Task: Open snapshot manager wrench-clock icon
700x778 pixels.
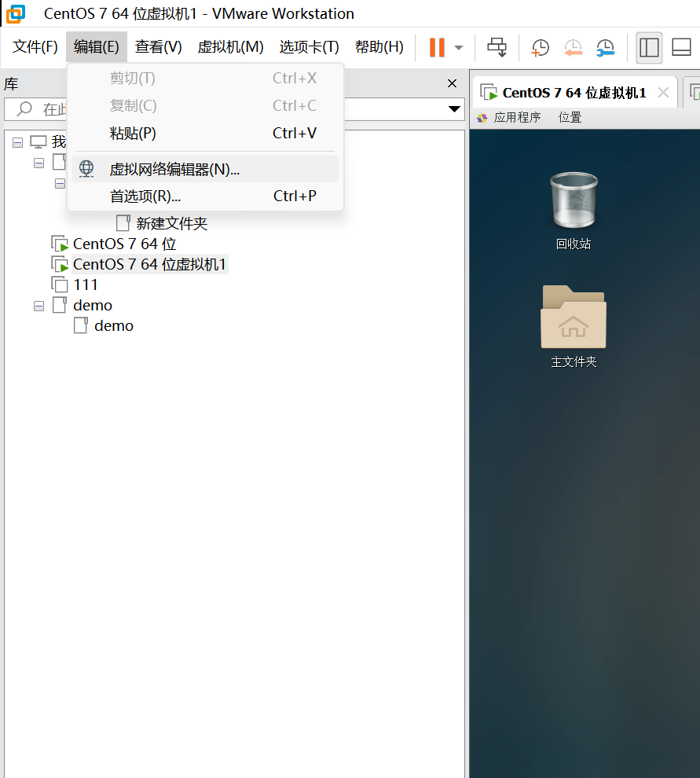Action: 605,48
